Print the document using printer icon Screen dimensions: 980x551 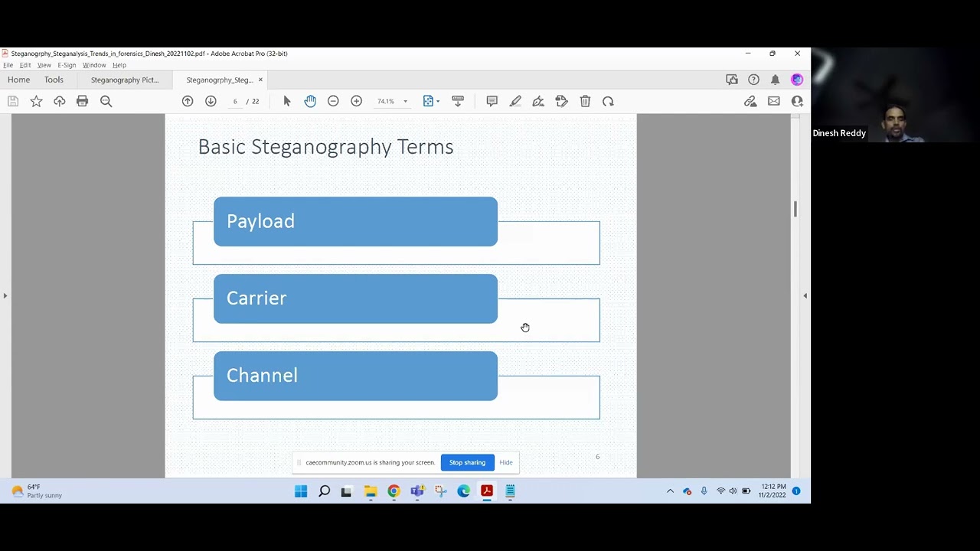pos(82,101)
